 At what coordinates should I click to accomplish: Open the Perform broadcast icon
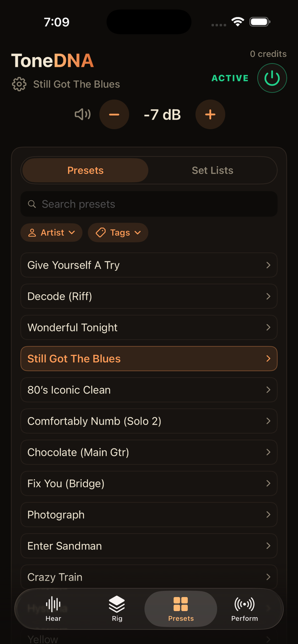click(245, 604)
